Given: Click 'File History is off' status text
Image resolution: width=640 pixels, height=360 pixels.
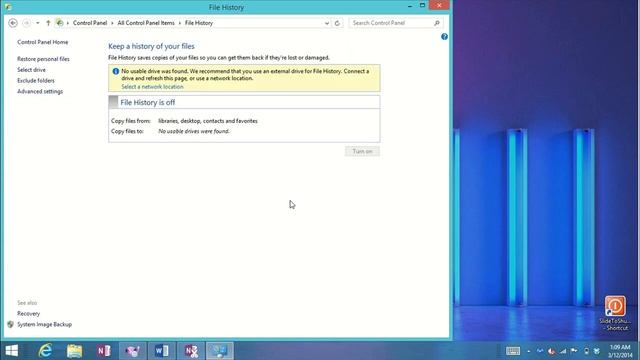Looking at the screenshot, I should click(148, 103).
